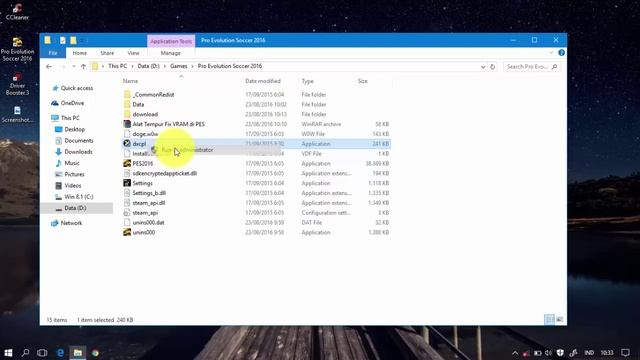Screen dimensions: 640x360
Task: Open the Windows Start menu
Action: coord(8,353)
